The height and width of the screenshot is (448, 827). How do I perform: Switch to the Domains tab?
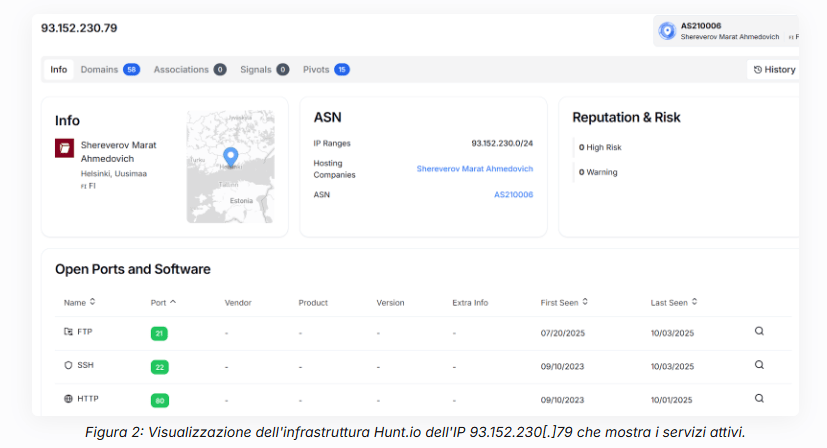click(x=109, y=70)
